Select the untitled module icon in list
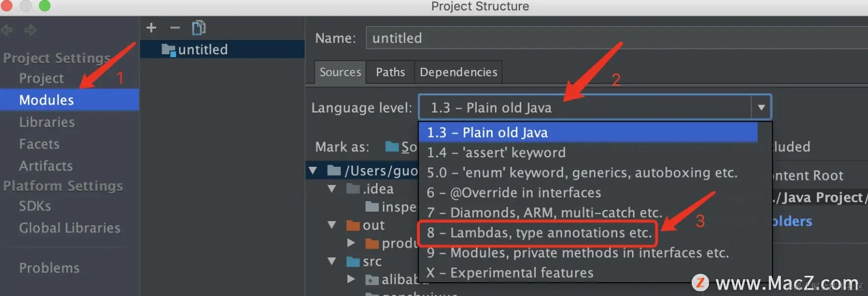868x296 pixels. (x=168, y=50)
